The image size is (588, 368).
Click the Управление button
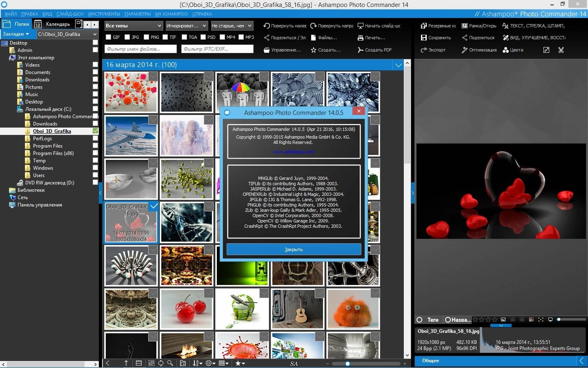(x=282, y=50)
